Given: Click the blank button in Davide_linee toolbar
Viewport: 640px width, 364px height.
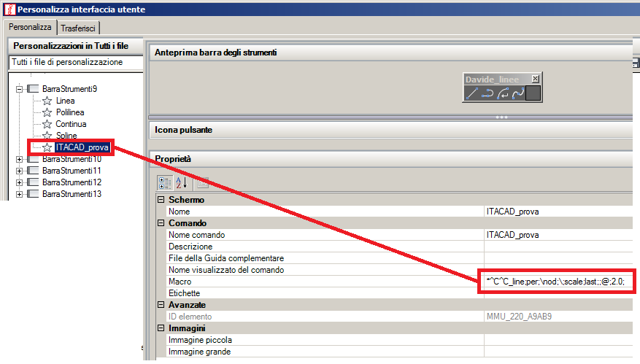Looking at the screenshot, I should point(533,93).
